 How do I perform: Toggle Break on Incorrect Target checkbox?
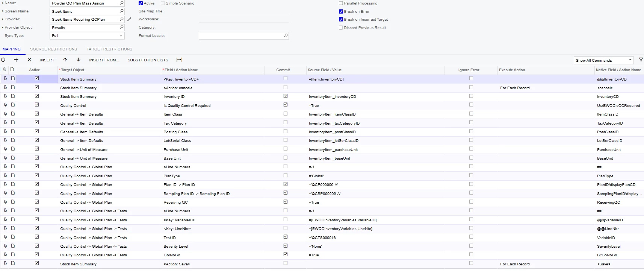pyautogui.click(x=341, y=19)
